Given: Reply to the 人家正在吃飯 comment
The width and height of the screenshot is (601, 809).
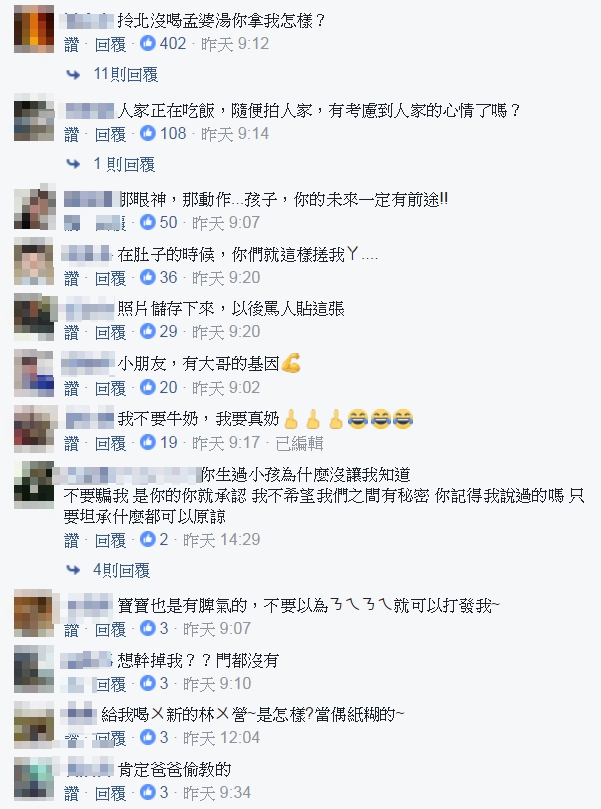Looking at the screenshot, I should (x=110, y=134).
